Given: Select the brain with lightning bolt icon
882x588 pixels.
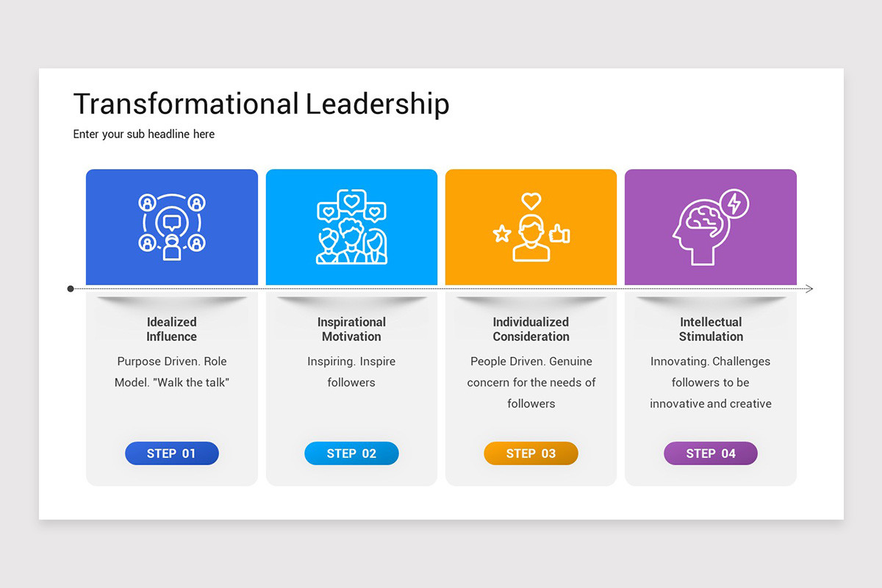Looking at the screenshot, I should click(x=711, y=227).
